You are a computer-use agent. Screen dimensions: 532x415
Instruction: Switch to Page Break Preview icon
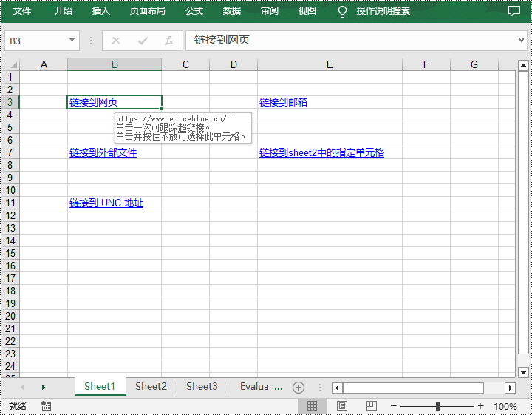[x=372, y=406]
